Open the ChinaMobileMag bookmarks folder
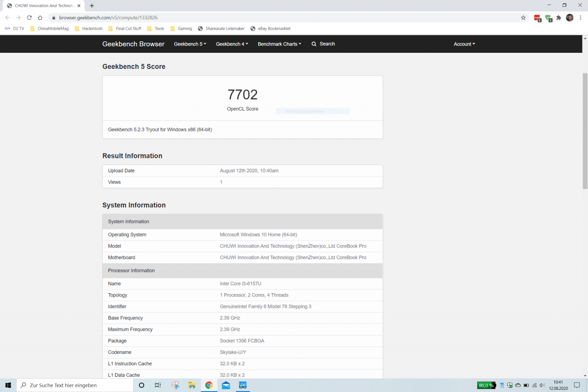588x392 pixels. [49, 28]
